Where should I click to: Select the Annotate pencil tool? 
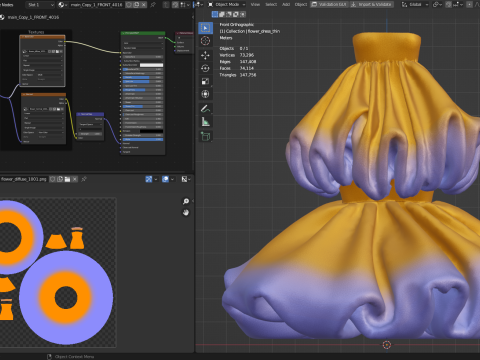click(205, 109)
